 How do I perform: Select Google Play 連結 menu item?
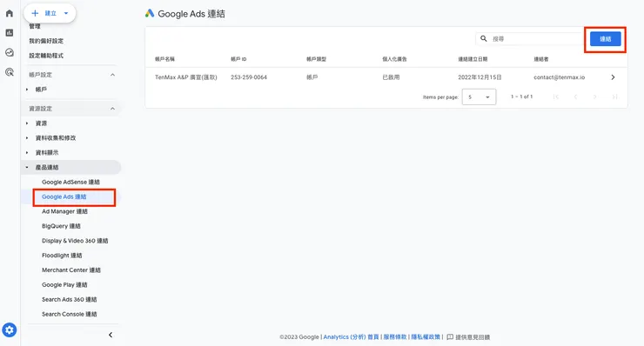click(64, 285)
